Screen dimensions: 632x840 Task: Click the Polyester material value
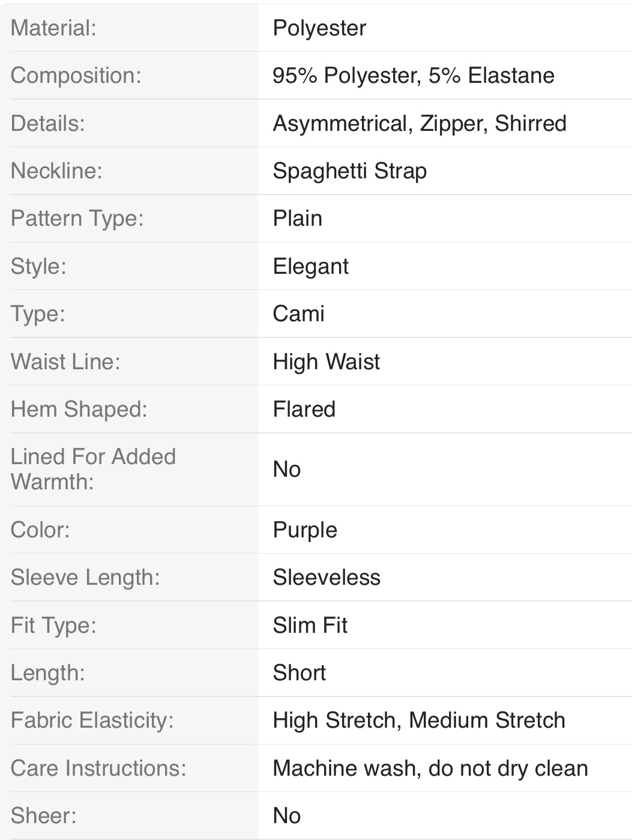click(319, 29)
